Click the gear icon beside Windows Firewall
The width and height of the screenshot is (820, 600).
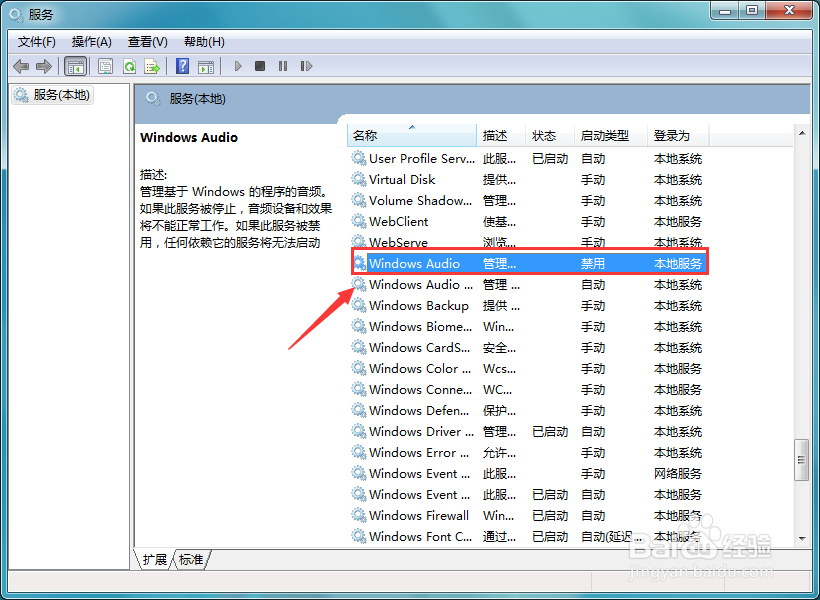[358, 515]
